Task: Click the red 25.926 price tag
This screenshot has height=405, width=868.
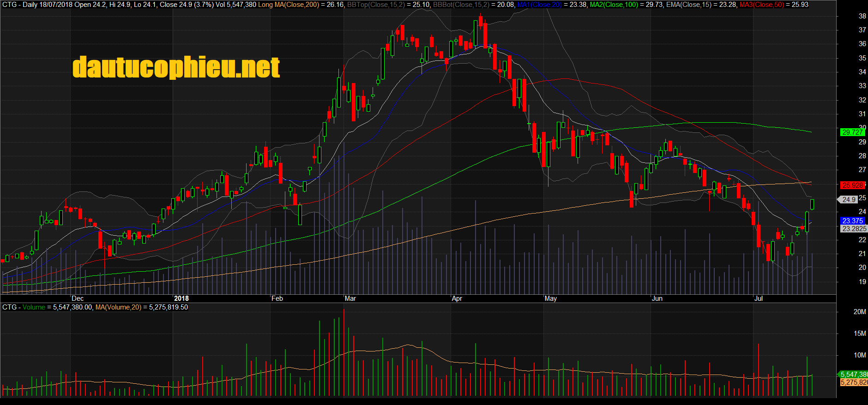Action: (x=852, y=185)
